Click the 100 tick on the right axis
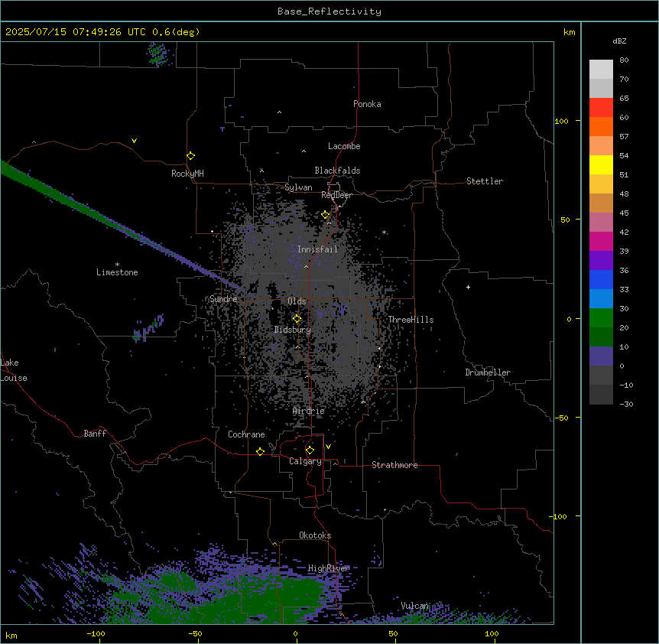The width and height of the screenshot is (659, 644). pyautogui.click(x=561, y=121)
